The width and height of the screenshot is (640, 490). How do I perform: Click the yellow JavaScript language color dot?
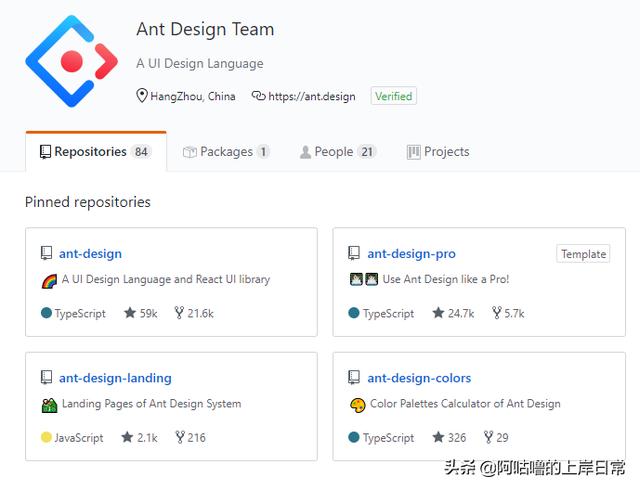click(46, 437)
